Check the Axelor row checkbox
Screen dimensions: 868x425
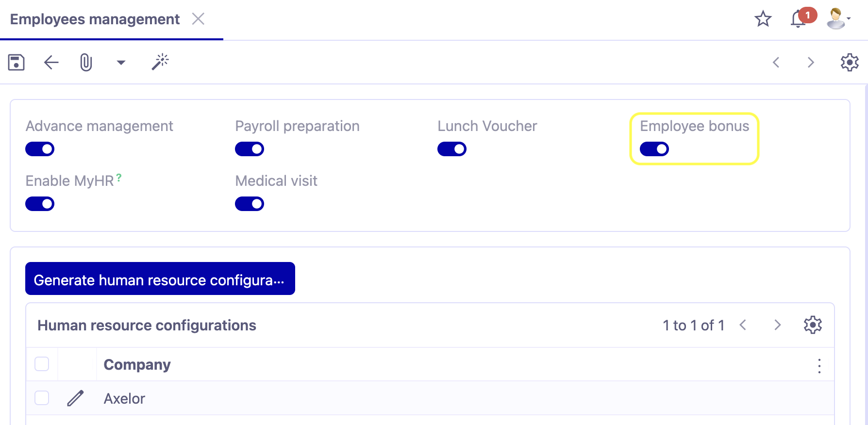(41, 398)
